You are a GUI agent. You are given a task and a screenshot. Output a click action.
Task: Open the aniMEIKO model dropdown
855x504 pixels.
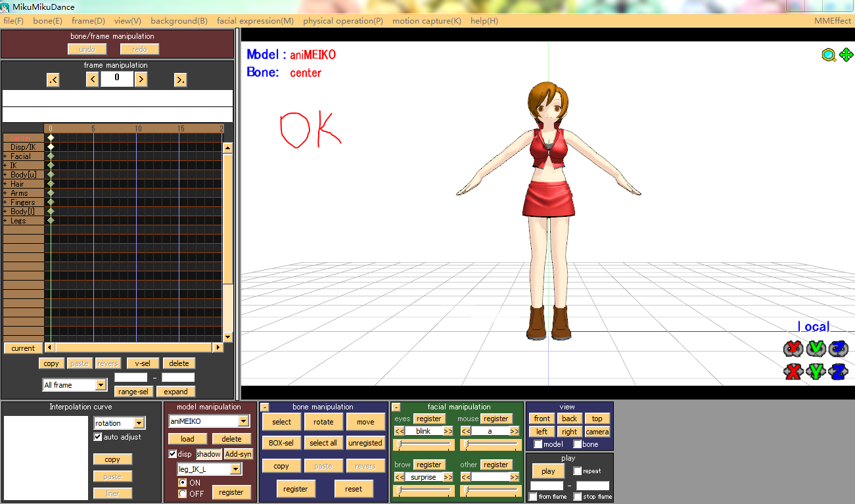click(243, 421)
